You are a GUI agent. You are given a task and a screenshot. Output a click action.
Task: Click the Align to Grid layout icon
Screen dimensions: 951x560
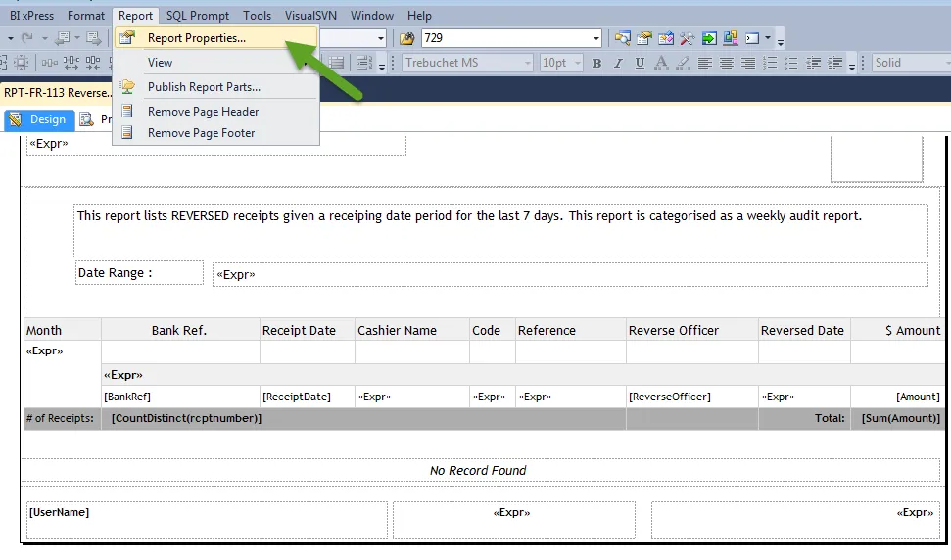(22, 63)
